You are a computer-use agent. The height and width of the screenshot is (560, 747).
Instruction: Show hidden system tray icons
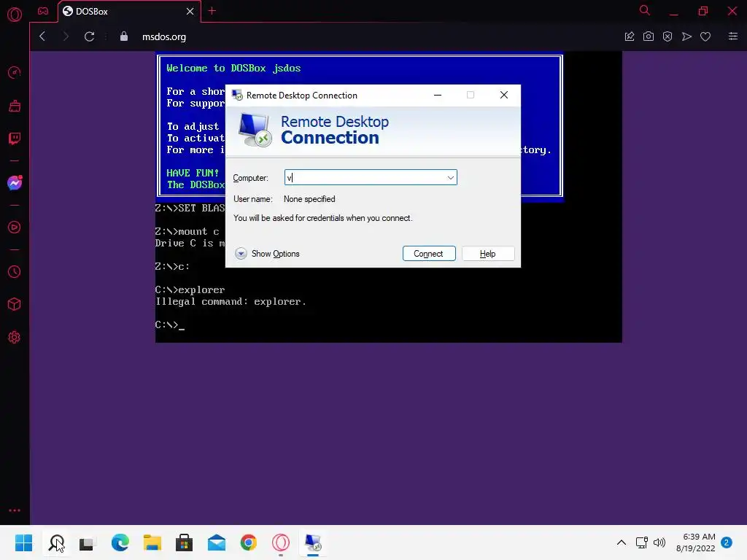coord(622,542)
